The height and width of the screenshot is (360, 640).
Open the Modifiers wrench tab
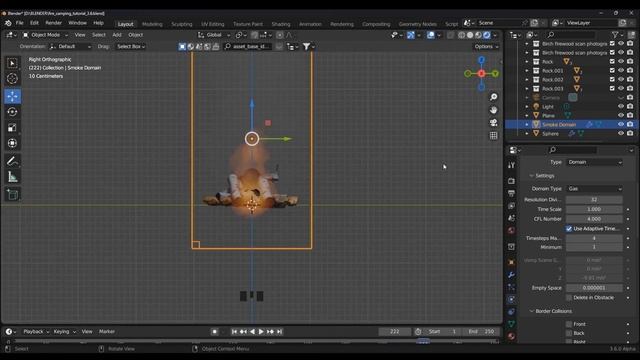pyautogui.click(x=511, y=275)
